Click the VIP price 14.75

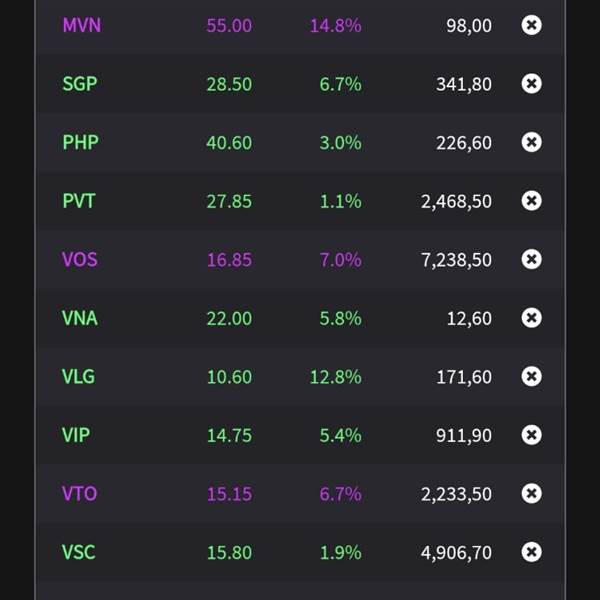click(229, 435)
